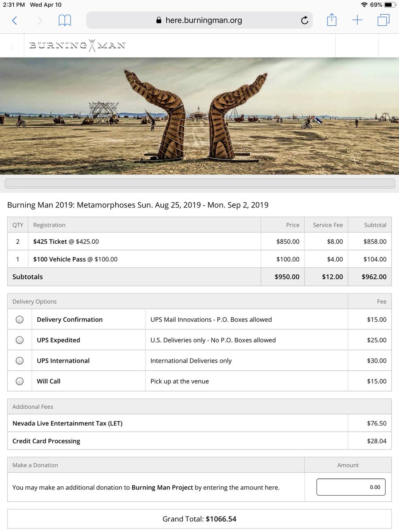Click 'Burning Man Project' in donation text
Viewport: 399px width, 532px height.
(x=162, y=487)
